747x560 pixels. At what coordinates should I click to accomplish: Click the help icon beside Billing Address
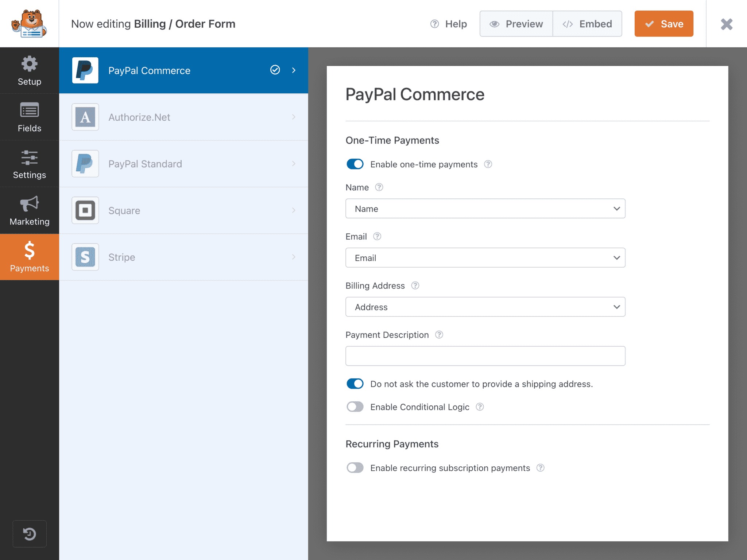(415, 285)
